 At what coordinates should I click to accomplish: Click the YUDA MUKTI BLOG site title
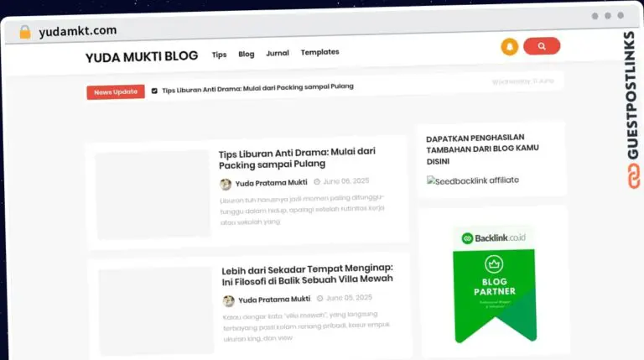pyautogui.click(x=142, y=57)
